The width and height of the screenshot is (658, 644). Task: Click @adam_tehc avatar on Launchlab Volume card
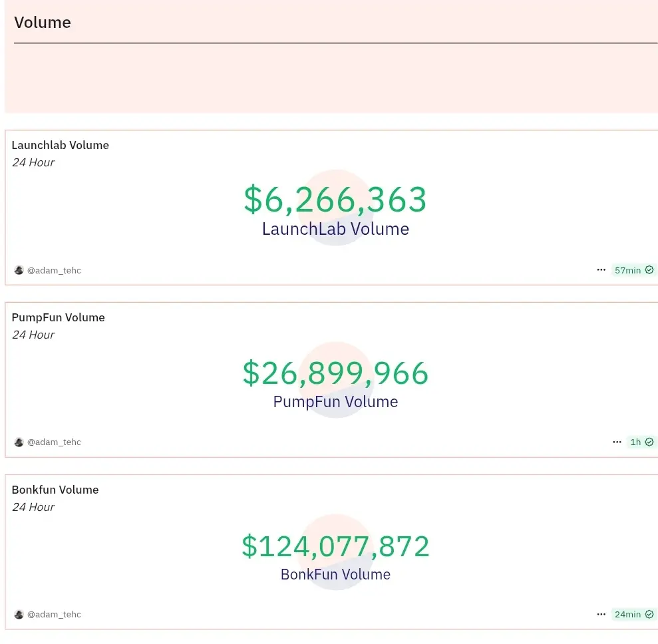point(19,270)
